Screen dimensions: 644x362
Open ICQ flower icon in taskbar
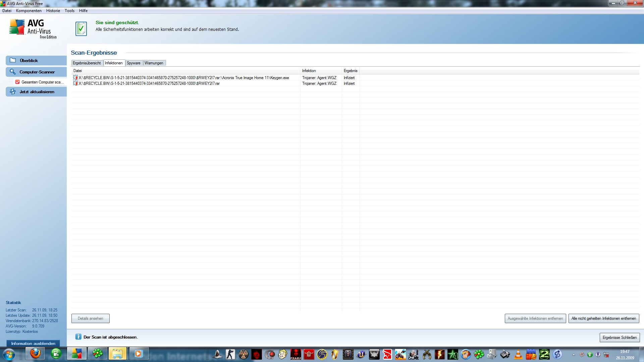[98, 354]
